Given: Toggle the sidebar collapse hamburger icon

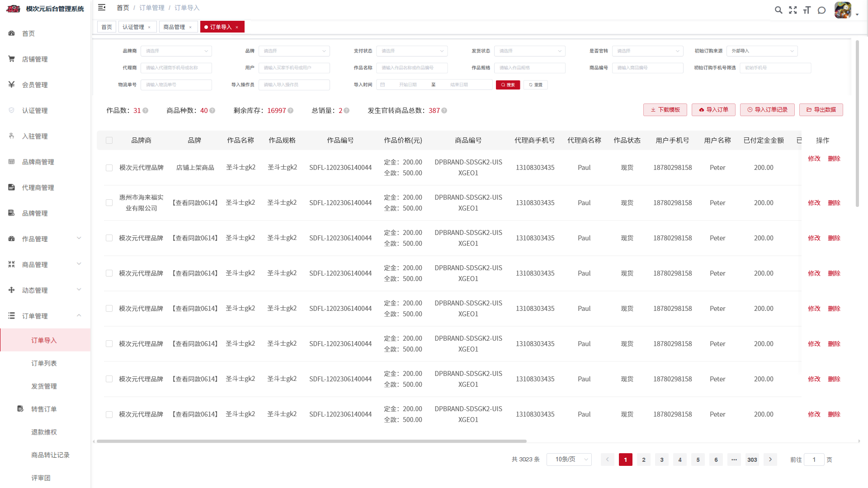Looking at the screenshot, I should (102, 7).
